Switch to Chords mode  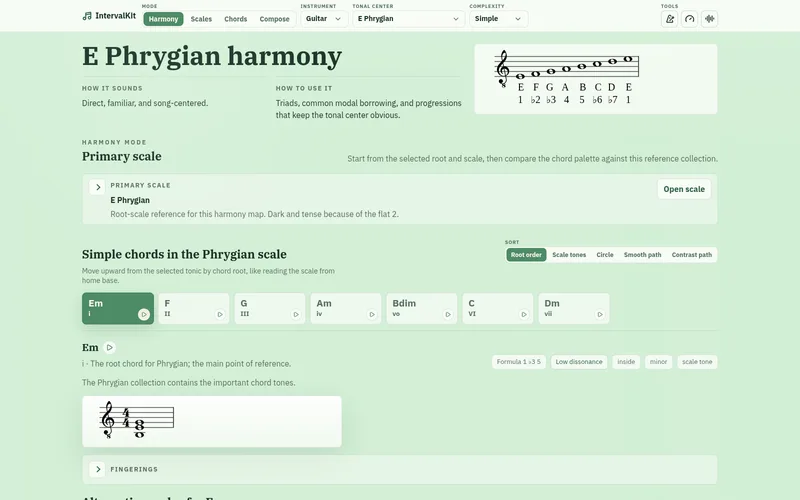(236, 19)
